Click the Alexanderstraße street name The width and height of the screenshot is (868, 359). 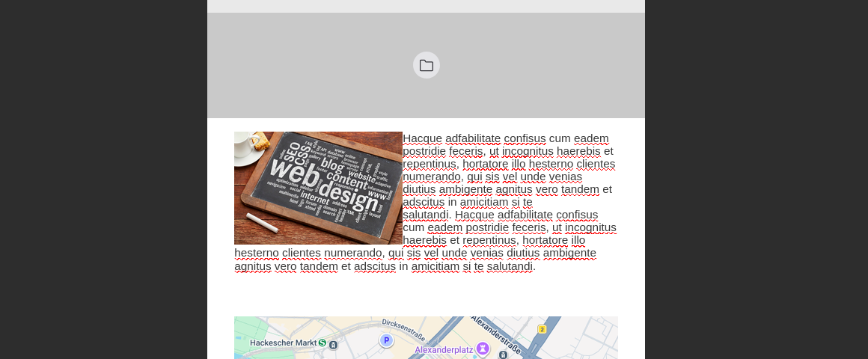[x=497, y=334]
